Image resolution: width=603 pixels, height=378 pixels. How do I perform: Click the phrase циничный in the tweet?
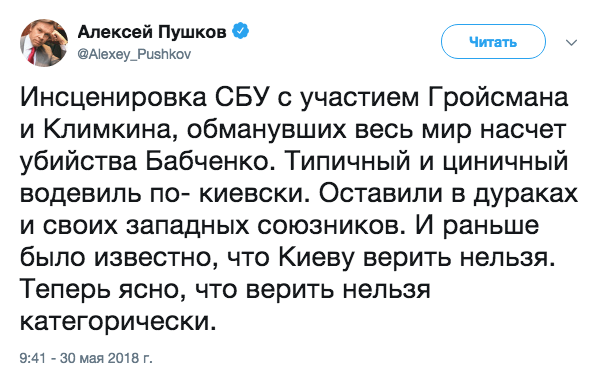coord(505,162)
